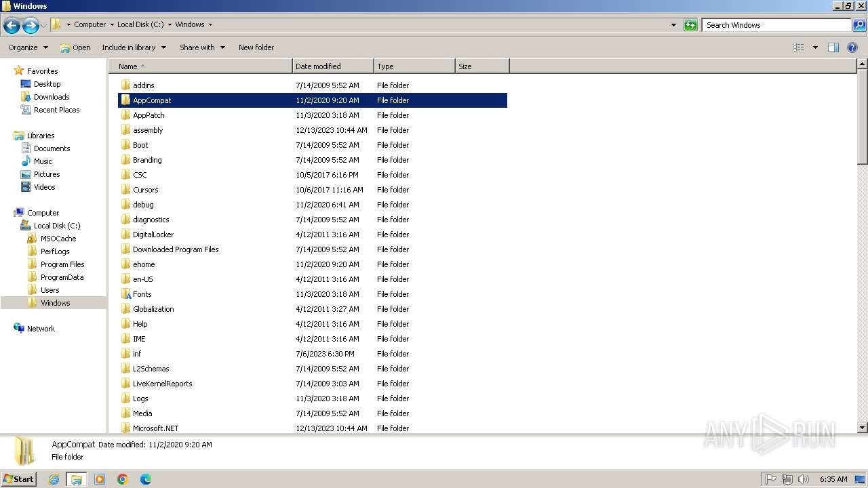Launch Google Chrome from taskbar

123,479
